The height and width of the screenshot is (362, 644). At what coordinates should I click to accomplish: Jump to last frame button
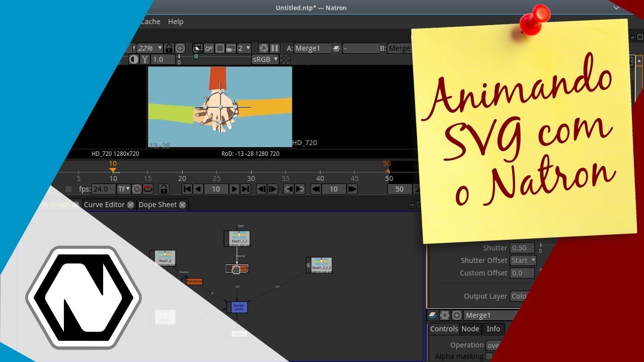coord(245,189)
